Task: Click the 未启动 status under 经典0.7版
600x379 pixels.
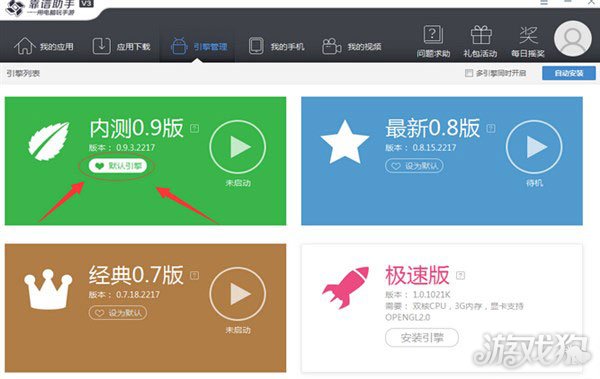Action: (x=238, y=330)
